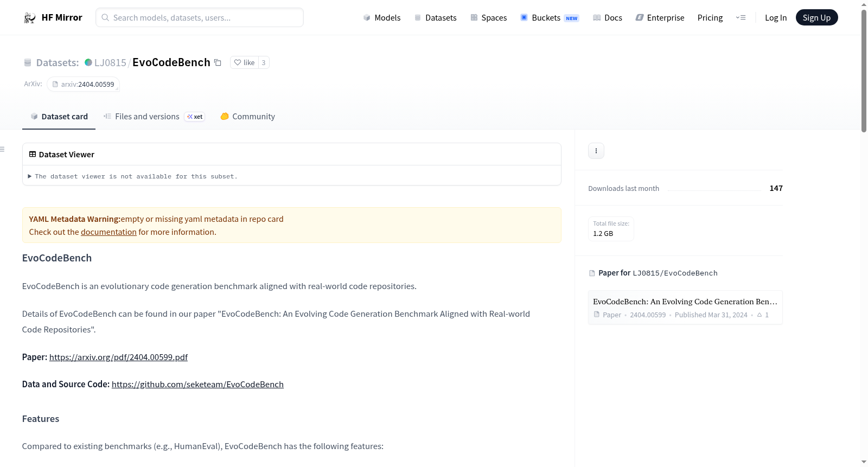Open the table of contents sidebar icon
The height and width of the screenshot is (467, 868).
tap(2, 149)
